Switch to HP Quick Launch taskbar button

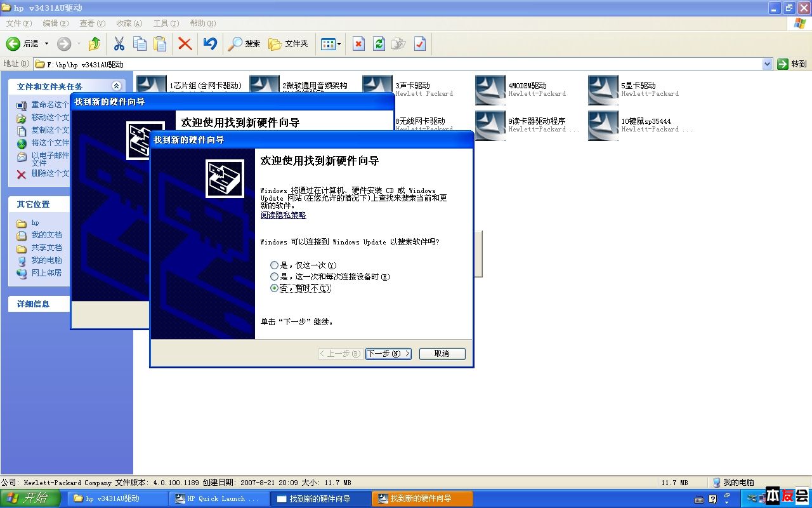tap(219, 498)
